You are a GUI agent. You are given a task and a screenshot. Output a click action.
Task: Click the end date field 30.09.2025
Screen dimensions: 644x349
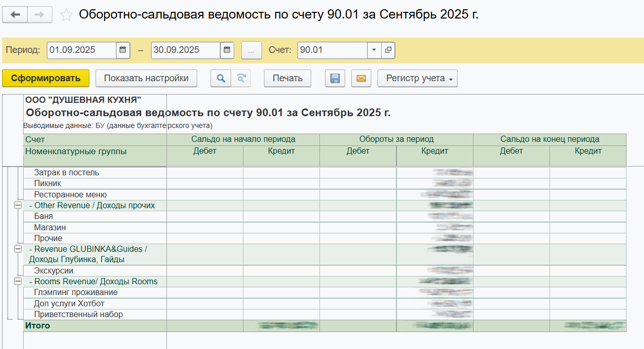point(186,50)
